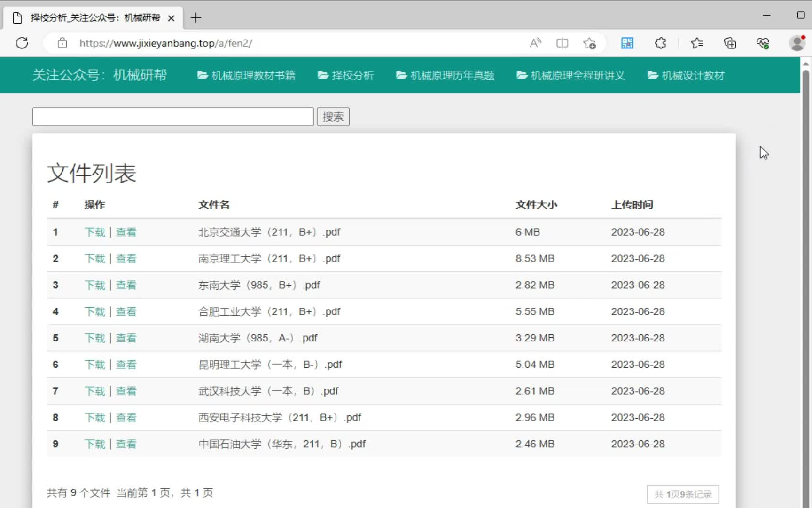The width and height of the screenshot is (812, 508).
Task: Click file name 北京交通大学（211，B+）.pdf
Action: (269, 232)
